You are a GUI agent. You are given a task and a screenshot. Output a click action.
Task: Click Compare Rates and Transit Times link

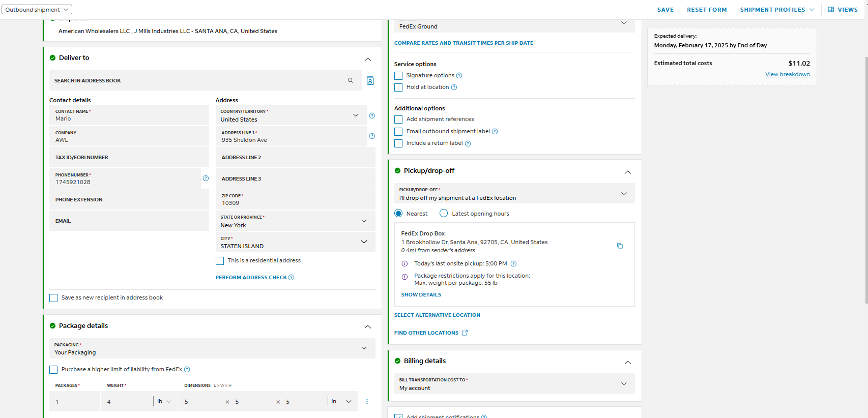coord(464,43)
